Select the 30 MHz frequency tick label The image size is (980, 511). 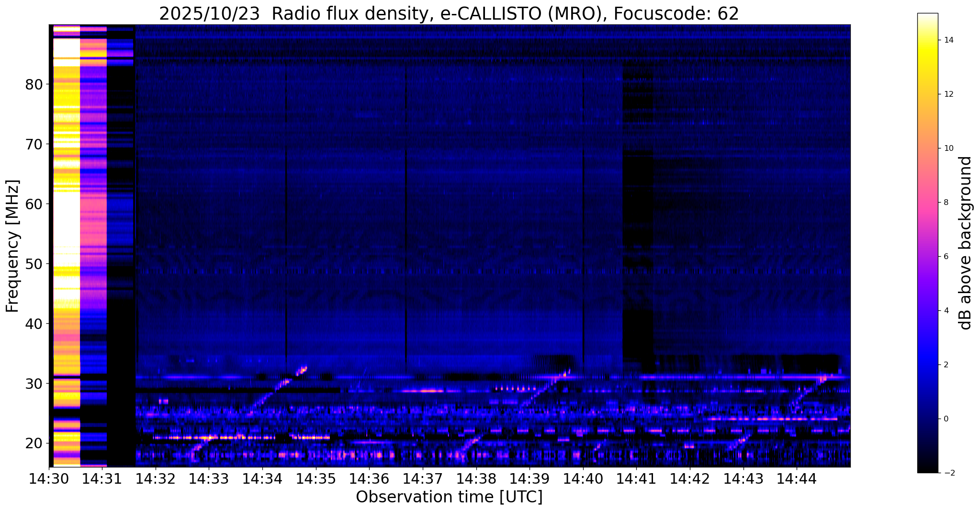pos(34,384)
